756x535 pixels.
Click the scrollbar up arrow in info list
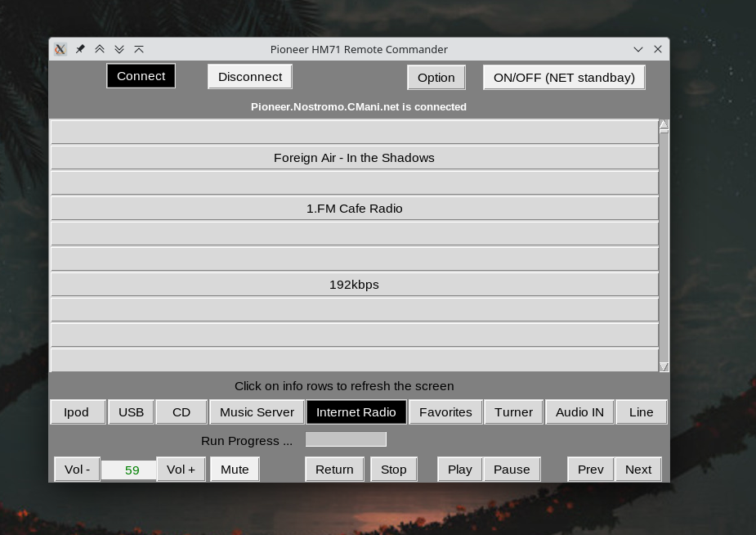pyautogui.click(x=664, y=124)
